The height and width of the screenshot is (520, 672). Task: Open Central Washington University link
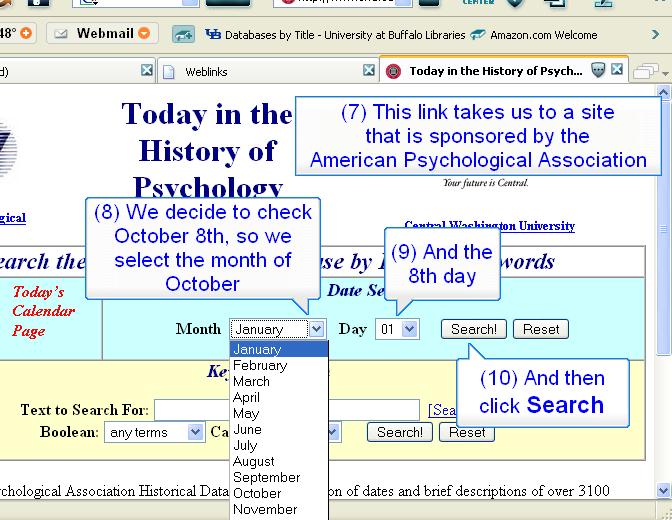tap(489, 225)
